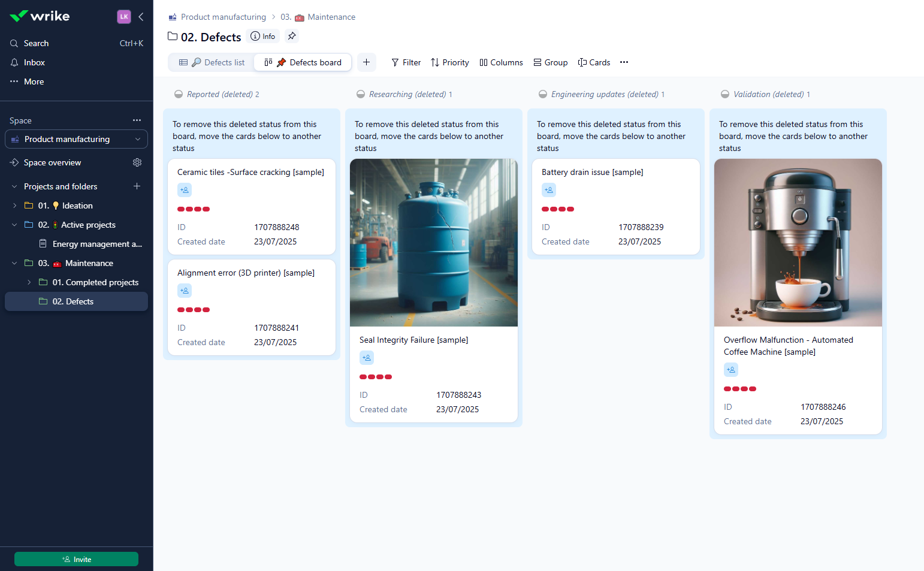Viewport: 924px width, 571px height.
Task: Open the toolbar more options ellipsis
Action: click(x=624, y=62)
